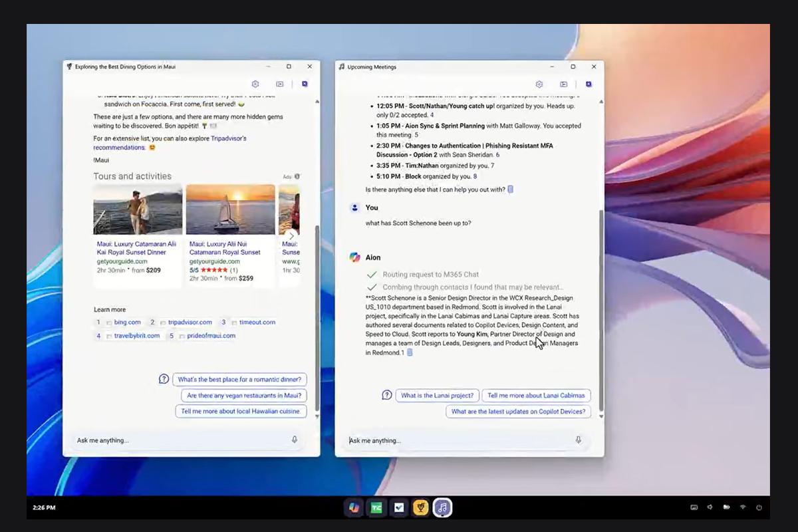Click microphone icon in Upcoming Meetings input
The image size is (798, 532).
(579, 440)
